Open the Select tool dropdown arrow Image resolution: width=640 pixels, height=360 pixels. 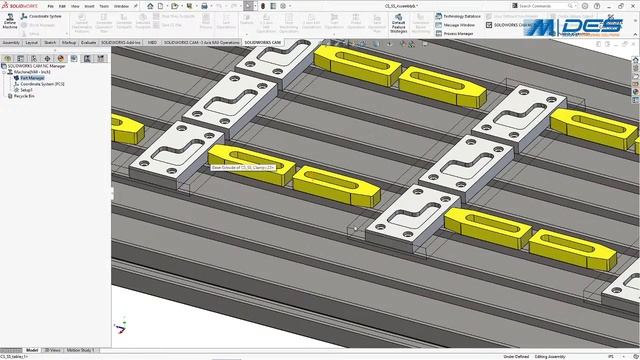point(255,6)
